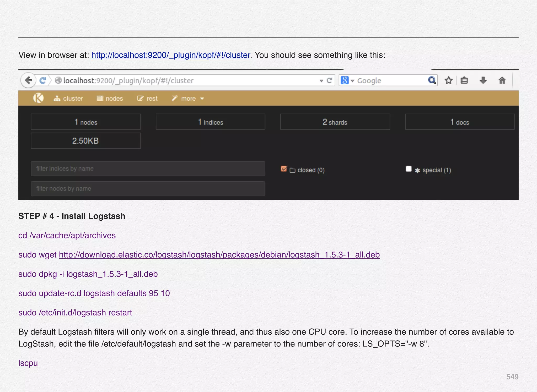
Task: Open the downloads arrow icon
Action: (483, 80)
